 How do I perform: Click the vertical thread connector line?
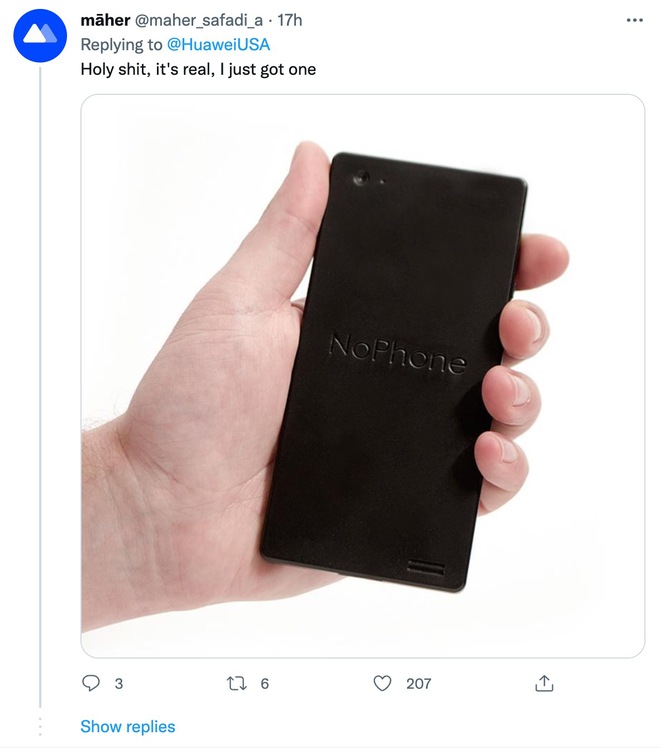pos(40,387)
